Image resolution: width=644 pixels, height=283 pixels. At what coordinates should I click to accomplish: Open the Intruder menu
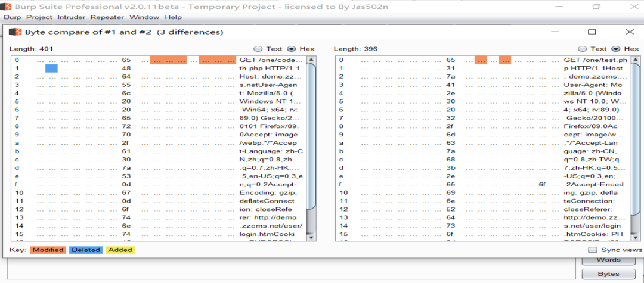click(x=72, y=17)
